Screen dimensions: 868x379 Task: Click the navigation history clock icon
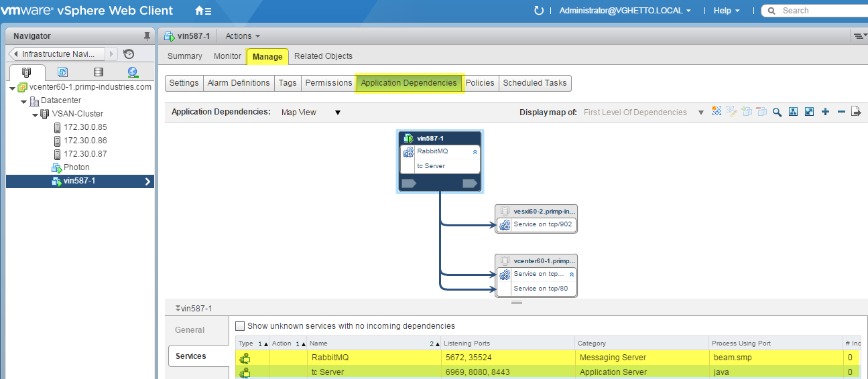(x=129, y=54)
